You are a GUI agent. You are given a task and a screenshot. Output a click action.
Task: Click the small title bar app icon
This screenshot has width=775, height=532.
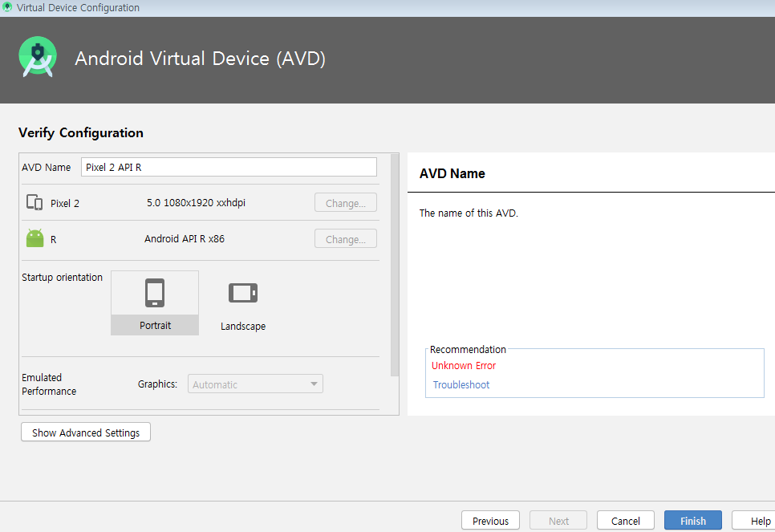[x=7, y=7]
